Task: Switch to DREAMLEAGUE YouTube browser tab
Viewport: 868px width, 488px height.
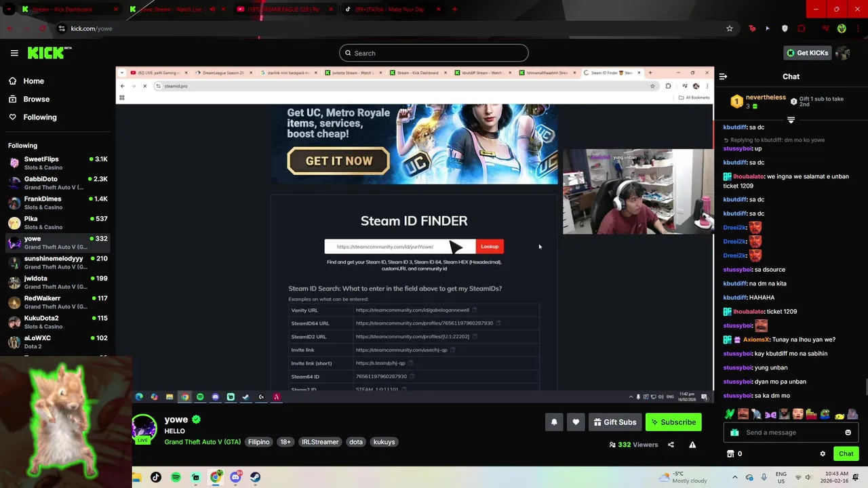Action: tap(283, 9)
